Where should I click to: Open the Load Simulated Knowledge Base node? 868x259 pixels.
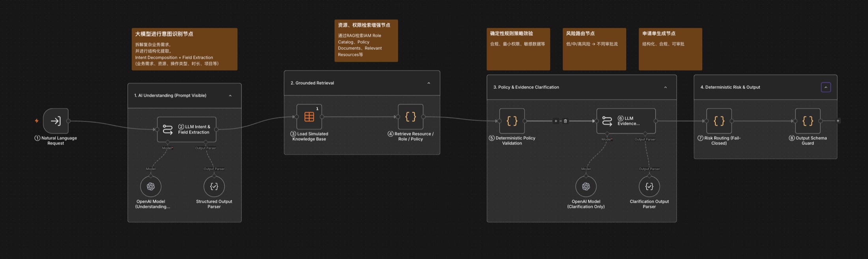(x=309, y=116)
